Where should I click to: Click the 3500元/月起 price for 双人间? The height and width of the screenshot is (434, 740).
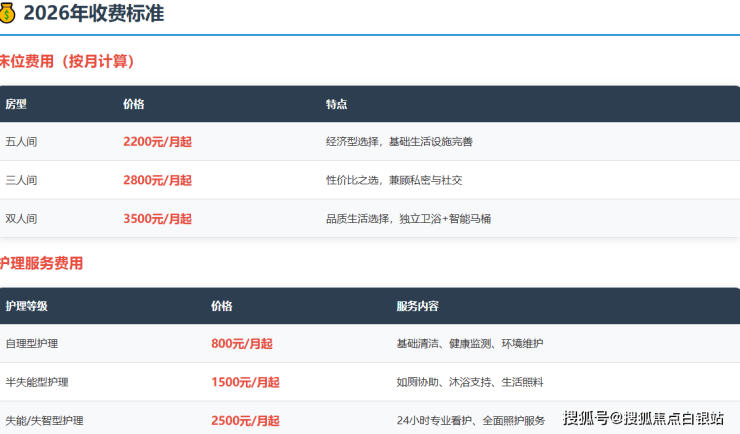[157, 219]
